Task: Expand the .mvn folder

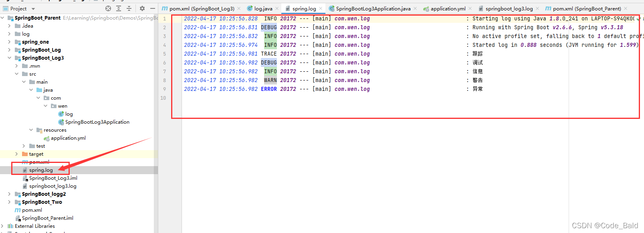Action: point(17,66)
